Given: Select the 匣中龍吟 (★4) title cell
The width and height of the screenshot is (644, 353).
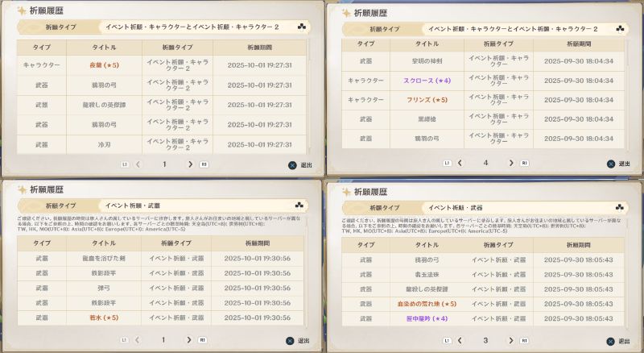Looking at the screenshot, I should (427, 319).
